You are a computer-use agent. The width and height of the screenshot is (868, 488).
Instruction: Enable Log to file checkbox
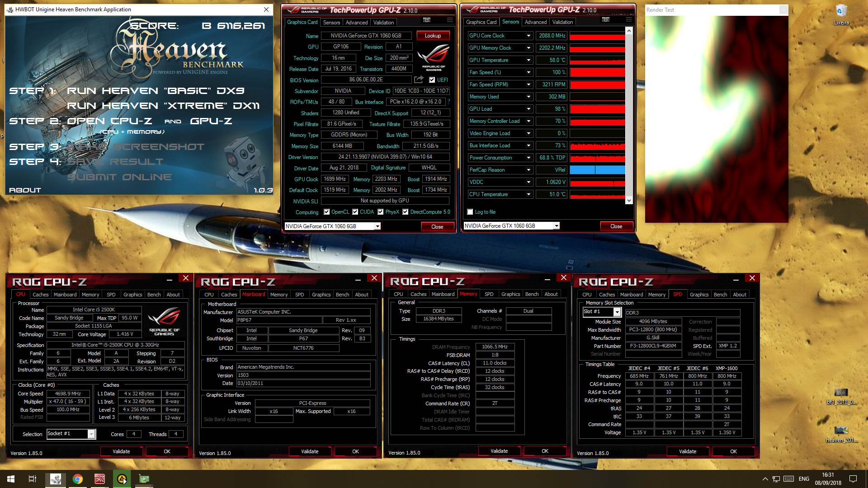(470, 212)
